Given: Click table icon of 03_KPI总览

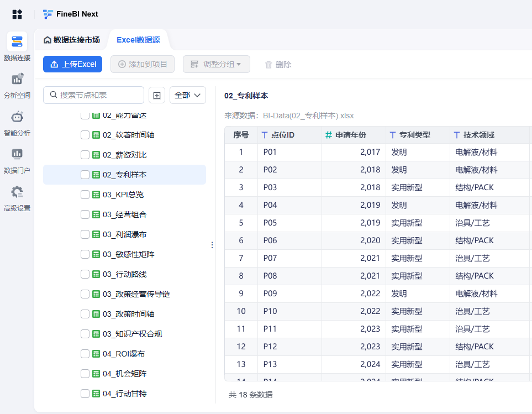Looking at the screenshot, I should (x=96, y=195).
